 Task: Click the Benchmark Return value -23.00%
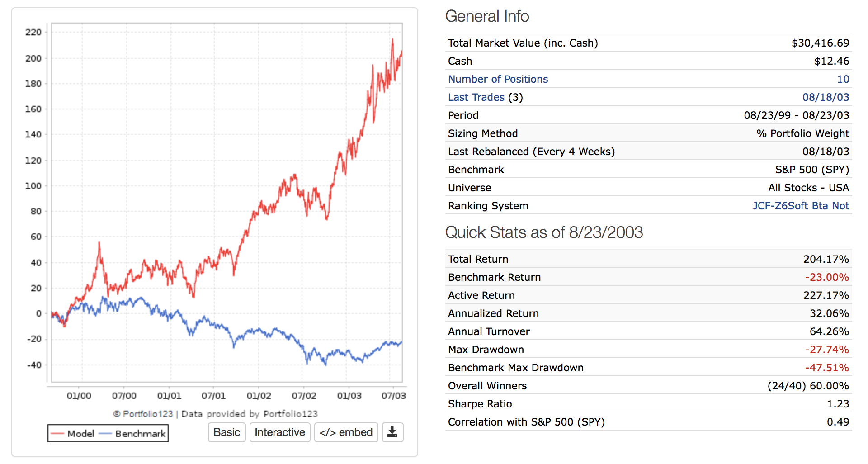826,277
